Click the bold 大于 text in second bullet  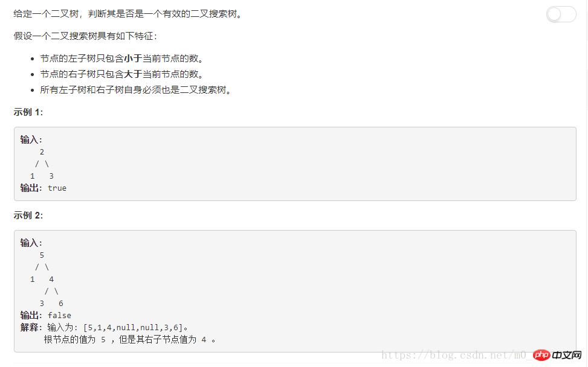[133, 74]
